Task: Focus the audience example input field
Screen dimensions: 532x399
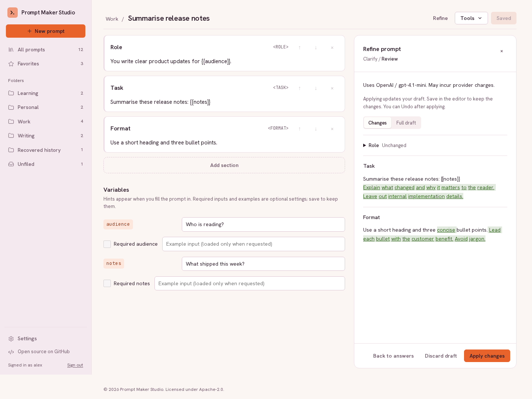Action: pos(253,244)
